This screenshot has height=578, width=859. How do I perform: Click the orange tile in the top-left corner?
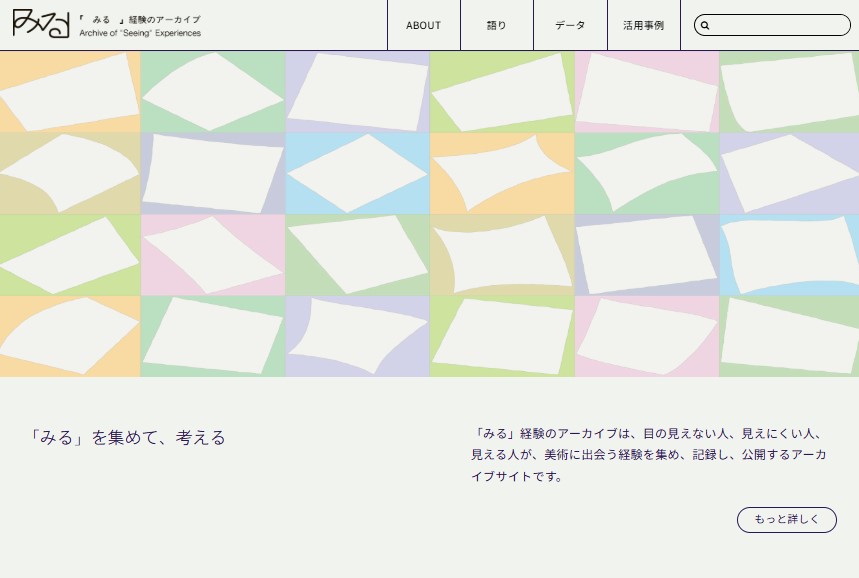pos(70,92)
